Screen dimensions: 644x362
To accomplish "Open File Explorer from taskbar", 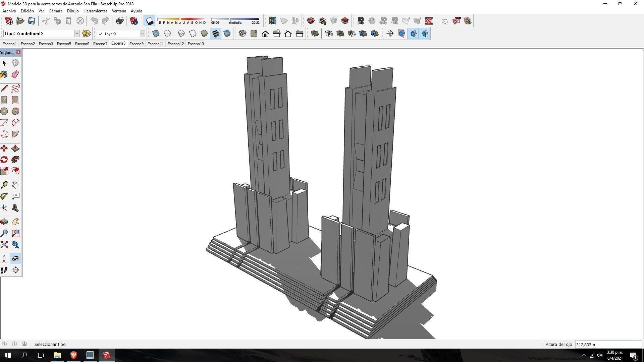I will tap(57, 355).
